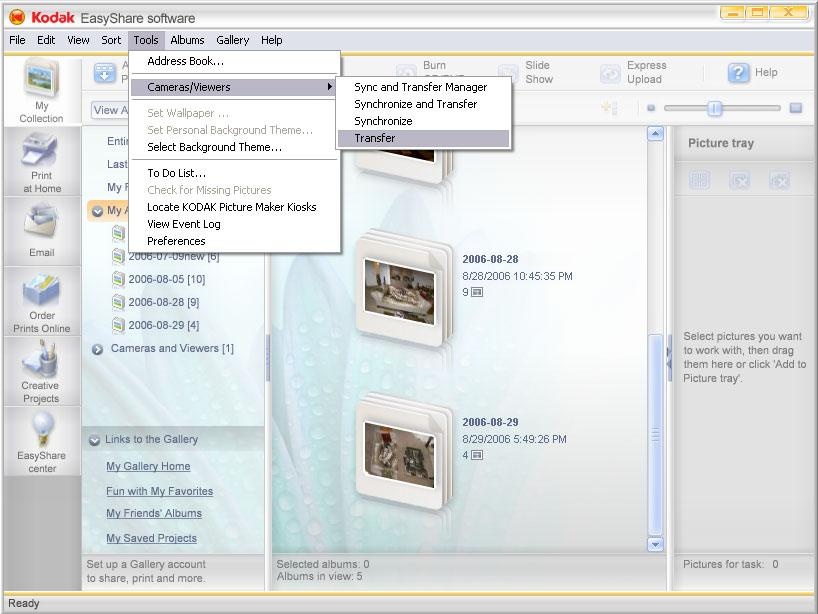The image size is (818, 614).
Task: Click the Slide Show toolbar button
Action: click(526, 73)
